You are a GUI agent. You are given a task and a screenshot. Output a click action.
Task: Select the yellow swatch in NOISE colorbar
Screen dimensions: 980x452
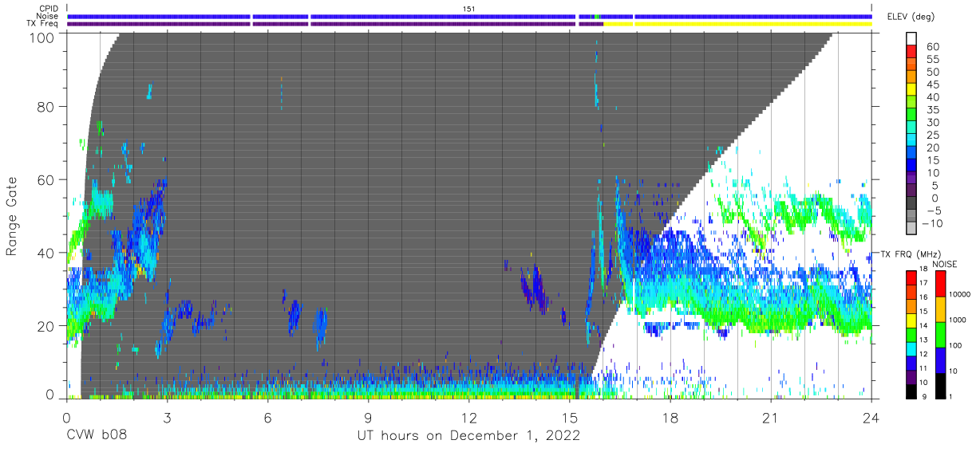[939, 309]
